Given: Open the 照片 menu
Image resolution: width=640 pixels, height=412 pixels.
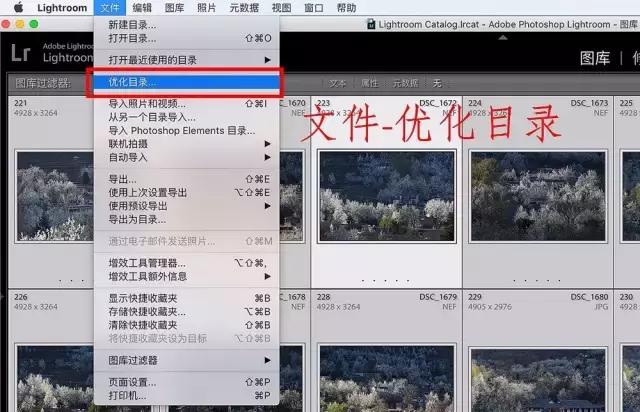Looking at the screenshot, I should 207,8.
